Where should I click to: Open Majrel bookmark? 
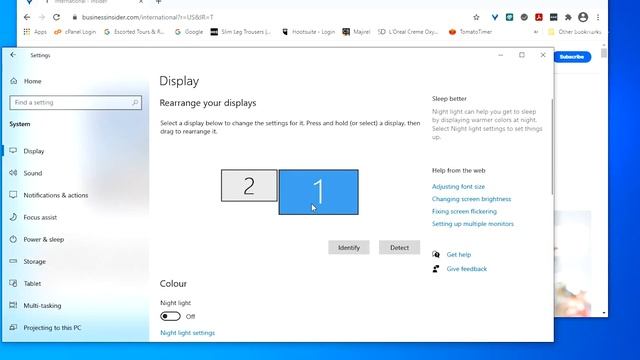356,31
